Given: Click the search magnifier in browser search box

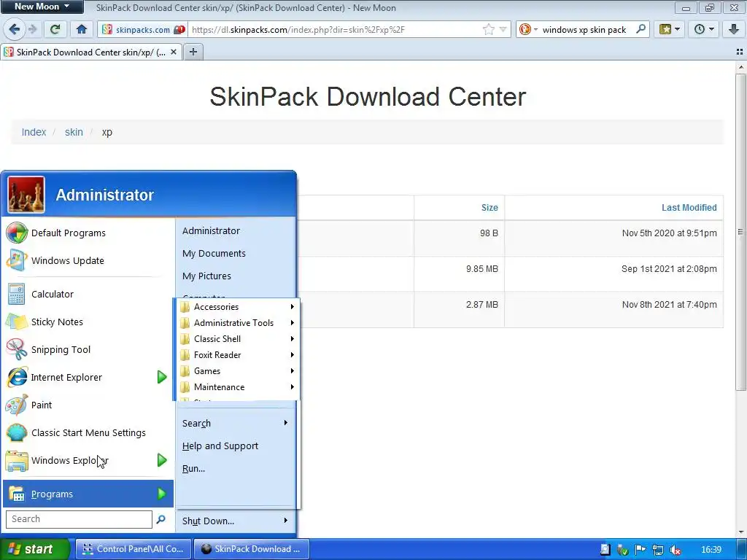Looking at the screenshot, I should pyautogui.click(x=640, y=29).
